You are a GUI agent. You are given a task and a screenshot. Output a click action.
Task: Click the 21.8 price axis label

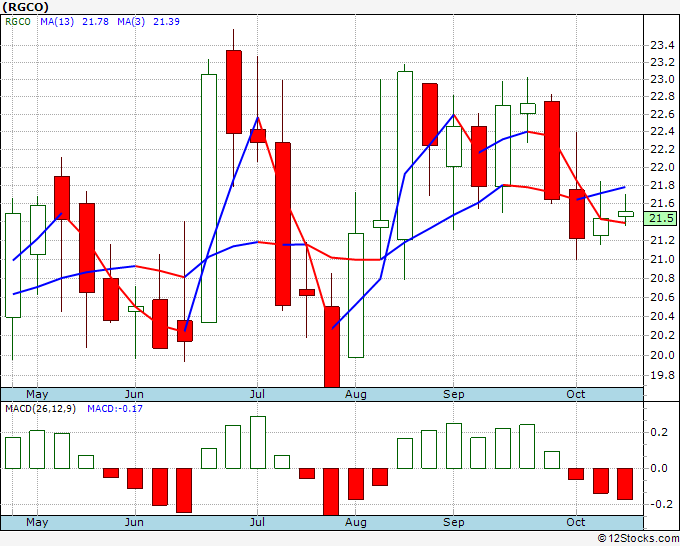pyautogui.click(x=662, y=186)
